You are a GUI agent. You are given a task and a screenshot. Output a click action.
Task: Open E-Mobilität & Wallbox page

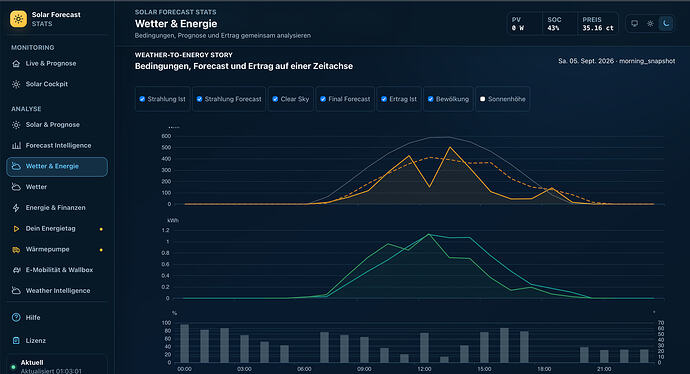(57, 270)
